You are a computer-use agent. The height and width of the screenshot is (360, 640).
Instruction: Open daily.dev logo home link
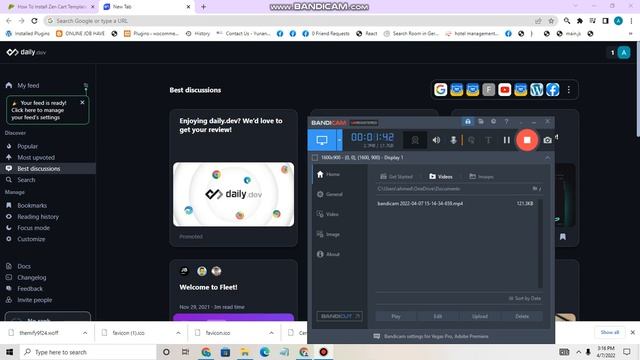point(26,52)
